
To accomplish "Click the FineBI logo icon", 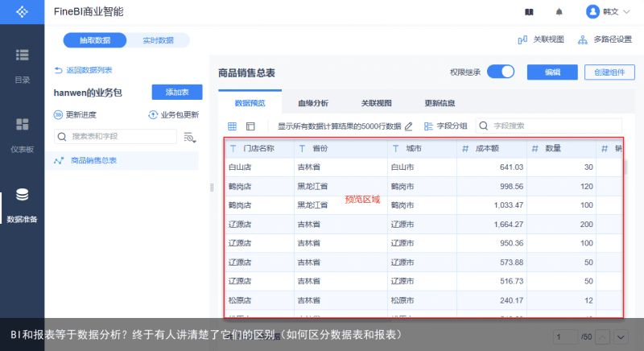I will pos(22,11).
